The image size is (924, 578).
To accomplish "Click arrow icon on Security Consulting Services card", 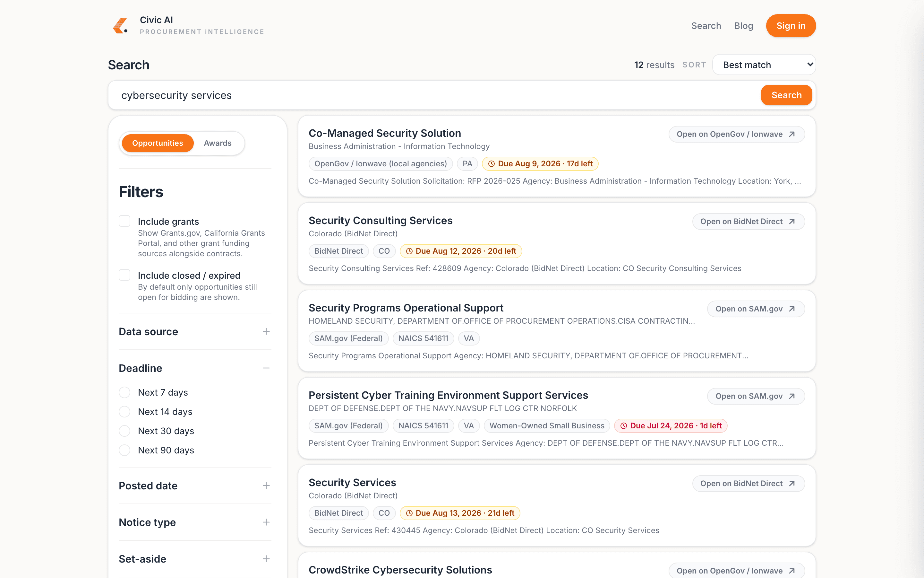I will [792, 222].
